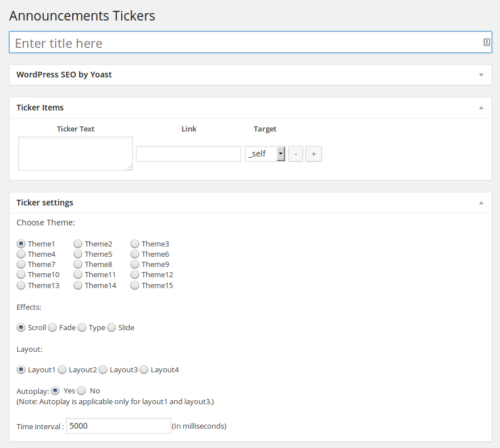Select Layout3 radio button
Viewport: 500px width, 448px height.
click(103, 369)
